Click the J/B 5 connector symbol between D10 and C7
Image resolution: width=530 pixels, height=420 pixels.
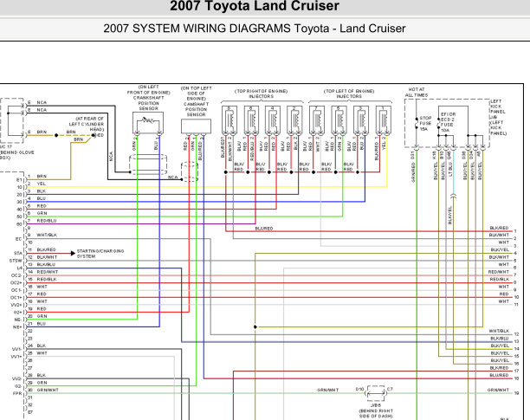(376, 394)
